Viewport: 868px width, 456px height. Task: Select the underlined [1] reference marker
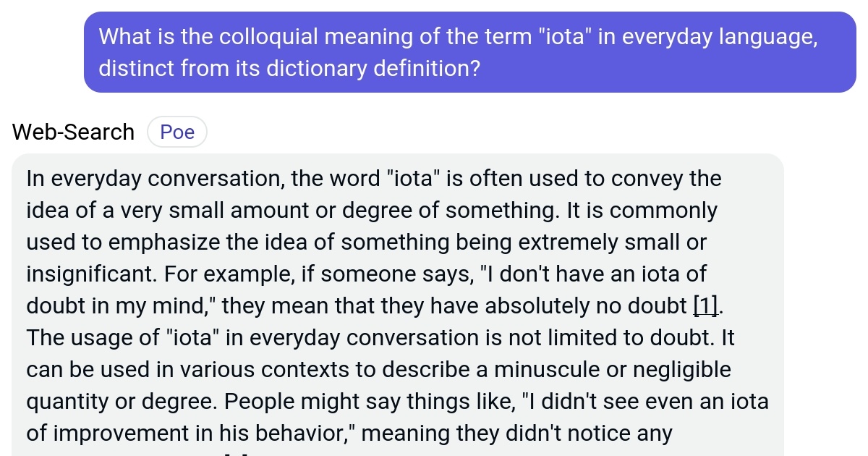click(x=704, y=305)
